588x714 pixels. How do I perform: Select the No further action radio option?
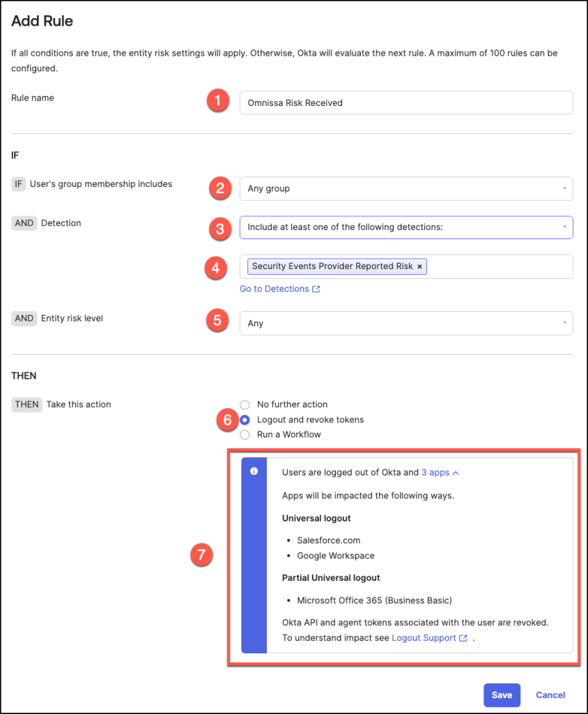(x=245, y=404)
